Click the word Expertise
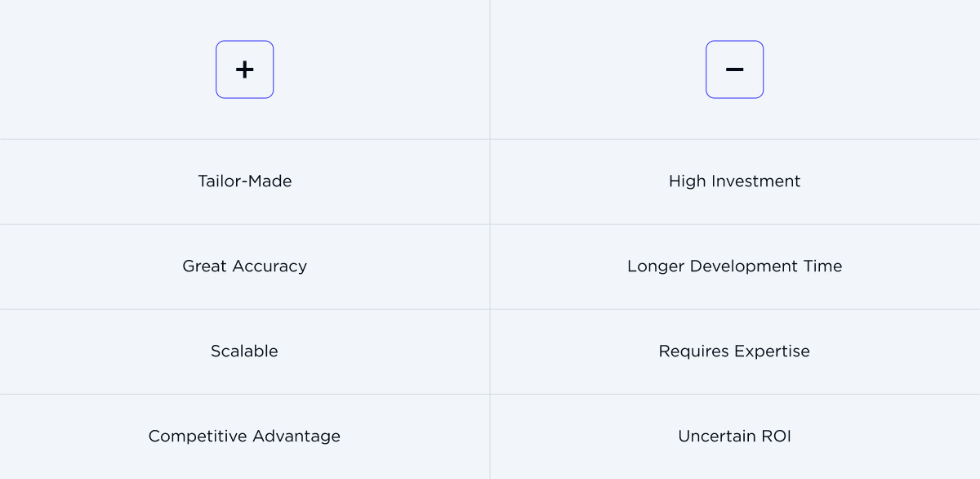Image resolution: width=980 pixels, height=479 pixels. 773,351
